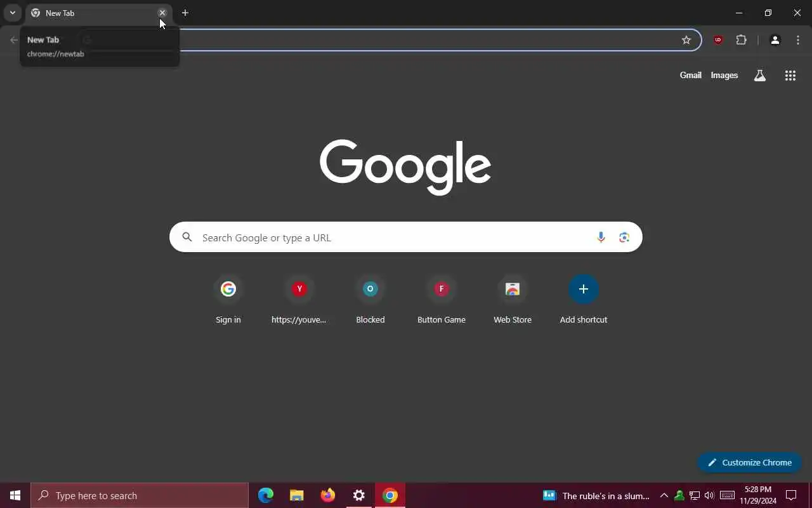The width and height of the screenshot is (812, 508).
Task: Open Settings gear in taskbar
Action: (x=359, y=495)
